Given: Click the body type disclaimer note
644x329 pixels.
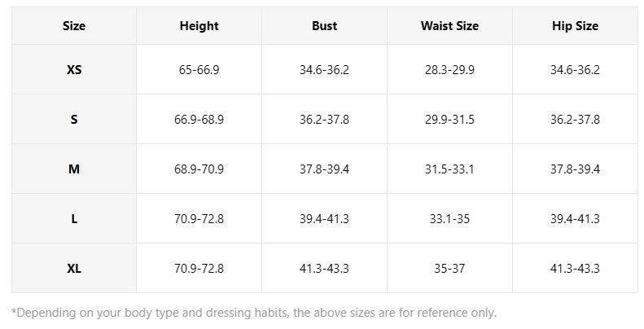Looking at the screenshot, I should (254, 313).
